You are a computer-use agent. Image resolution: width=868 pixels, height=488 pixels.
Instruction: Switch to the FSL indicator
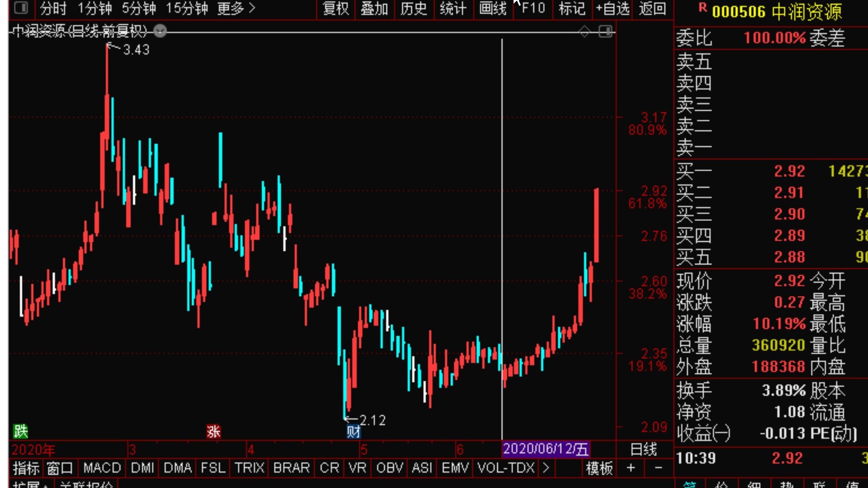click(213, 468)
